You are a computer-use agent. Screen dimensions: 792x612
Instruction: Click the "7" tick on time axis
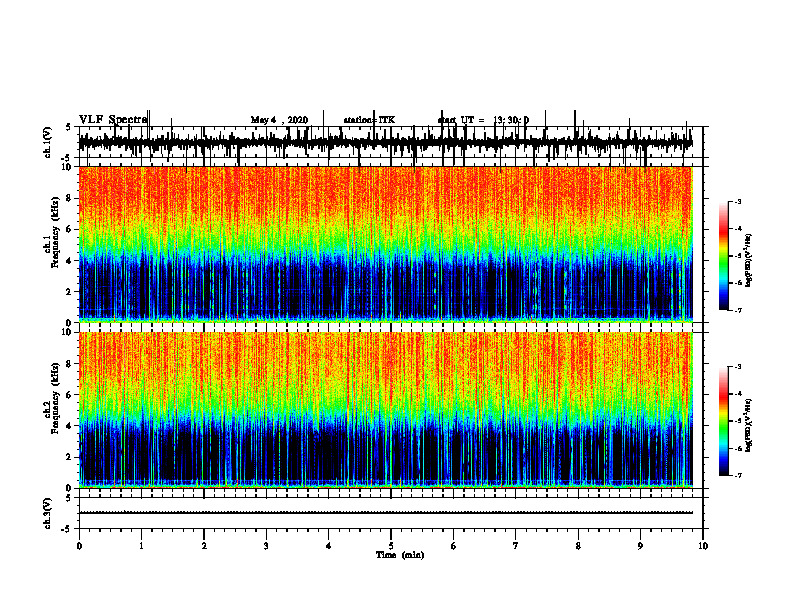(x=516, y=546)
